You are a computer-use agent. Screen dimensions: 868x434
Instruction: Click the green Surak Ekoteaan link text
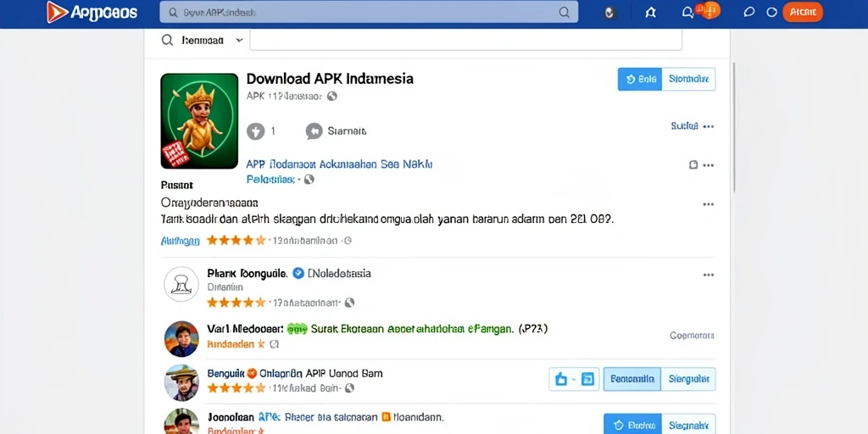(x=412, y=329)
